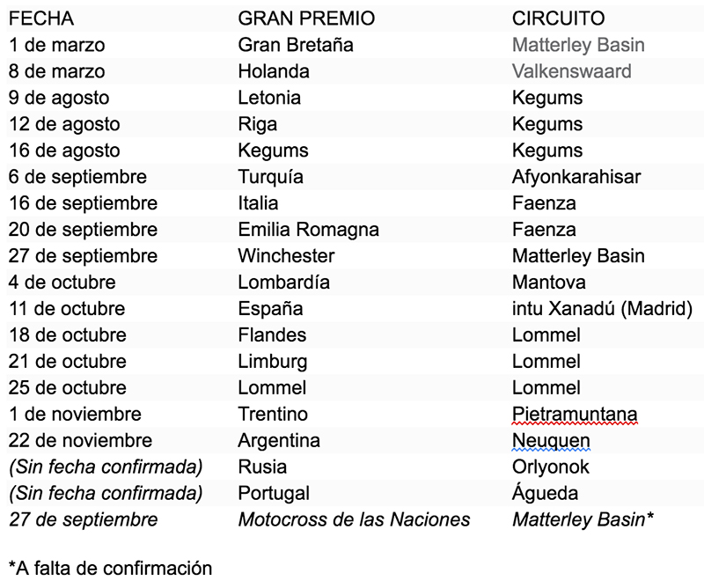Select the GRAN PREMIO column header
The image size is (704, 588).
click(306, 18)
